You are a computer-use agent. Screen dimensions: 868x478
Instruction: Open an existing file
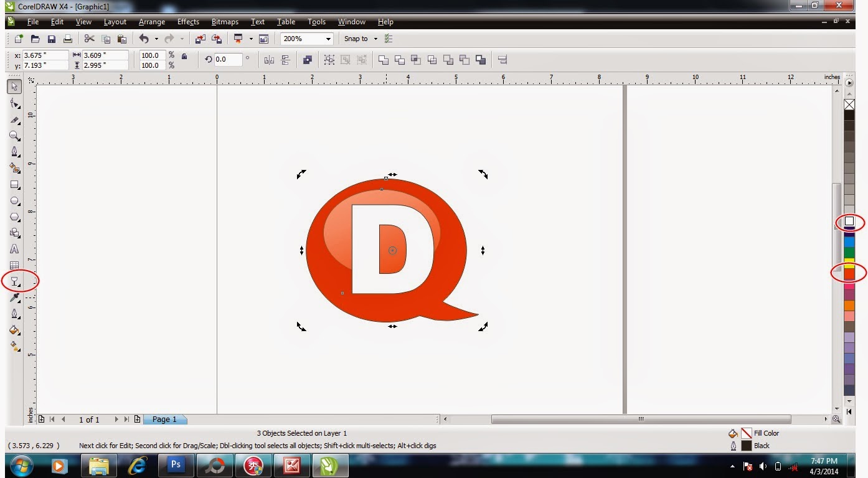[35, 39]
